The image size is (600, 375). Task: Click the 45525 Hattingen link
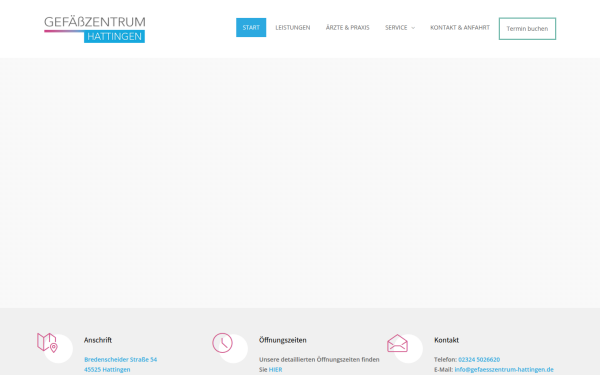(x=107, y=369)
